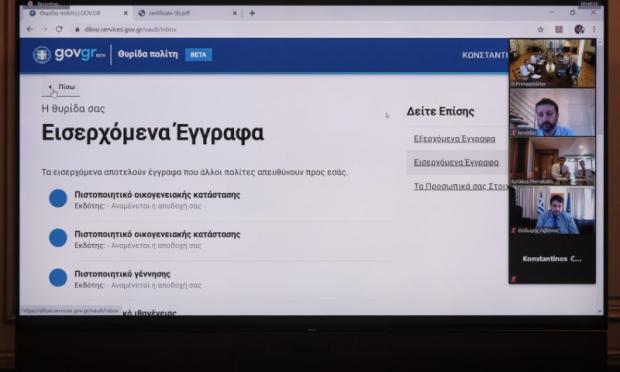Screen dimensions: 620x372
Task: Select the top meeting room video thumbnail
Action: pos(552,63)
